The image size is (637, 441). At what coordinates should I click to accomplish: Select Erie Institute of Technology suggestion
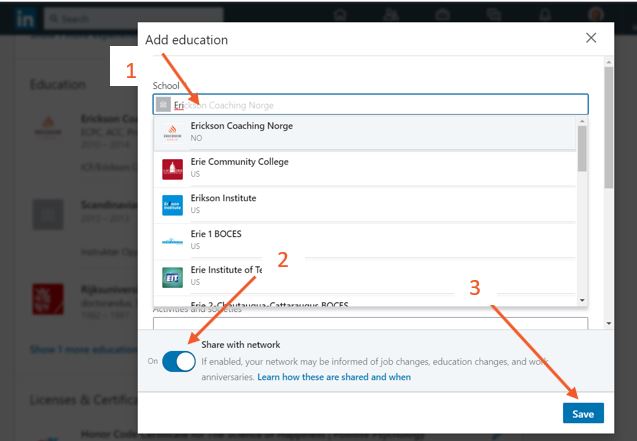(364, 276)
